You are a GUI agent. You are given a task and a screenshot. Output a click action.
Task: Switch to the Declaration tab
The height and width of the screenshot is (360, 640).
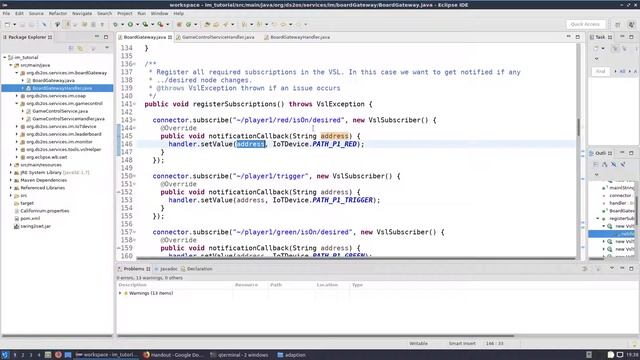pyautogui.click(x=197, y=269)
